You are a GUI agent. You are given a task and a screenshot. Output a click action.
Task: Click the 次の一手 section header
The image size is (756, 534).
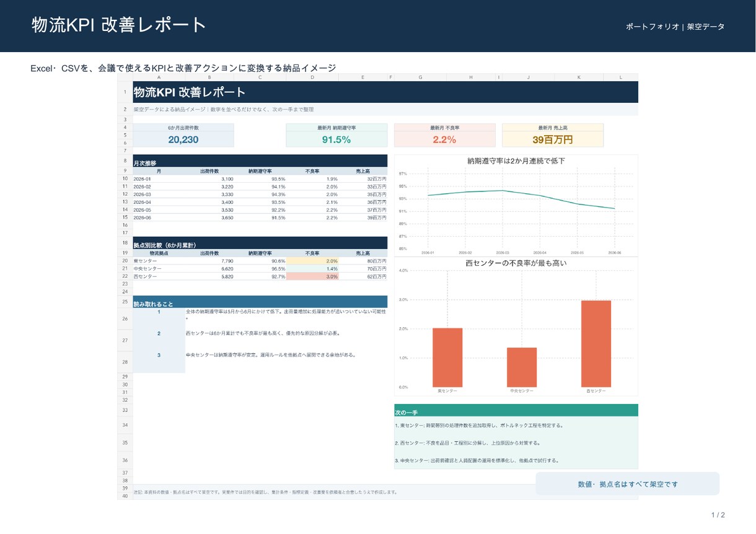516,411
